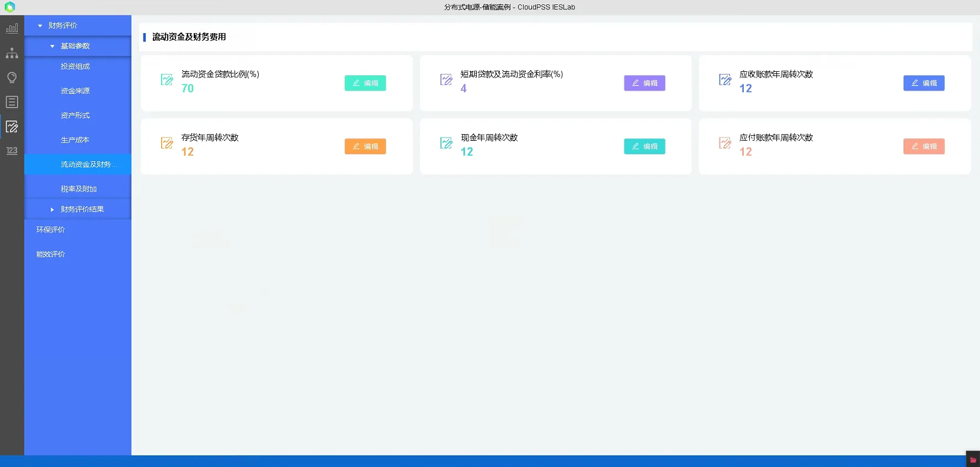Click icon beside 现金年周转次数
The height and width of the screenshot is (467, 980).
coord(446,144)
